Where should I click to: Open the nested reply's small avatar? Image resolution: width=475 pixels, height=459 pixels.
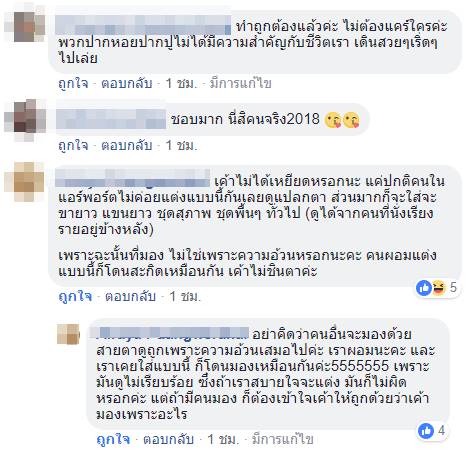[x=69, y=334]
